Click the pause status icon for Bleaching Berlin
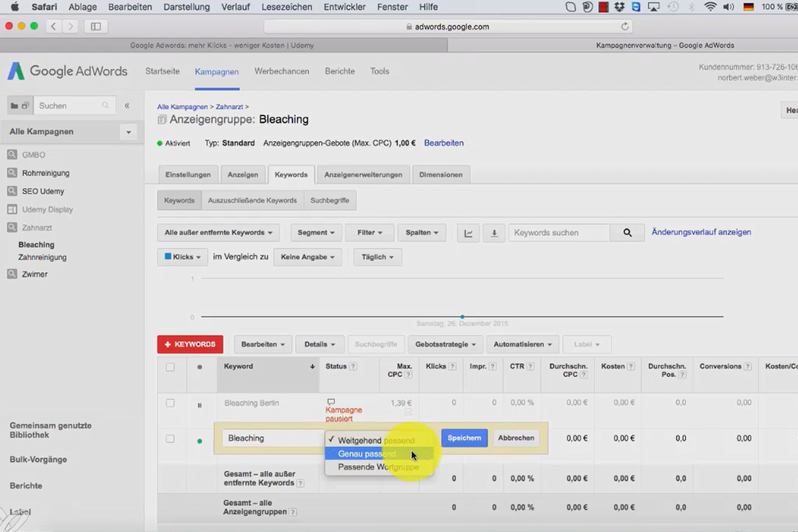 199,405
